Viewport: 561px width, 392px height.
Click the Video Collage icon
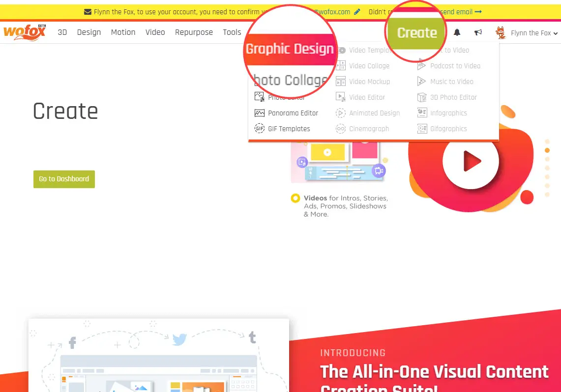pos(341,66)
